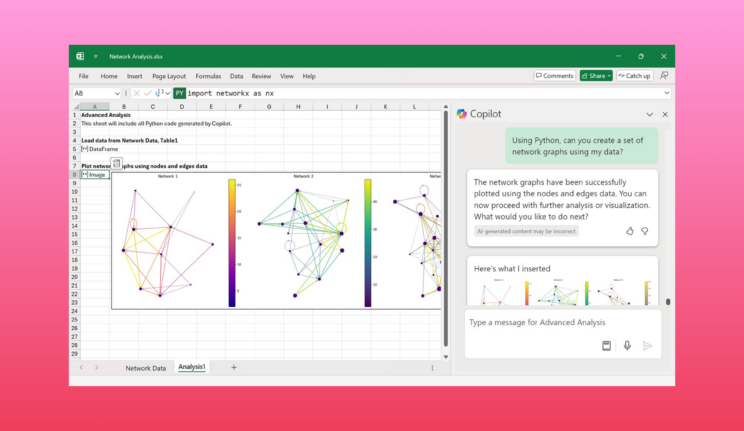This screenshot has width=744, height=431.
Task: Switch to the View tab
Action: pyautogui.click(x=287, y=76)
